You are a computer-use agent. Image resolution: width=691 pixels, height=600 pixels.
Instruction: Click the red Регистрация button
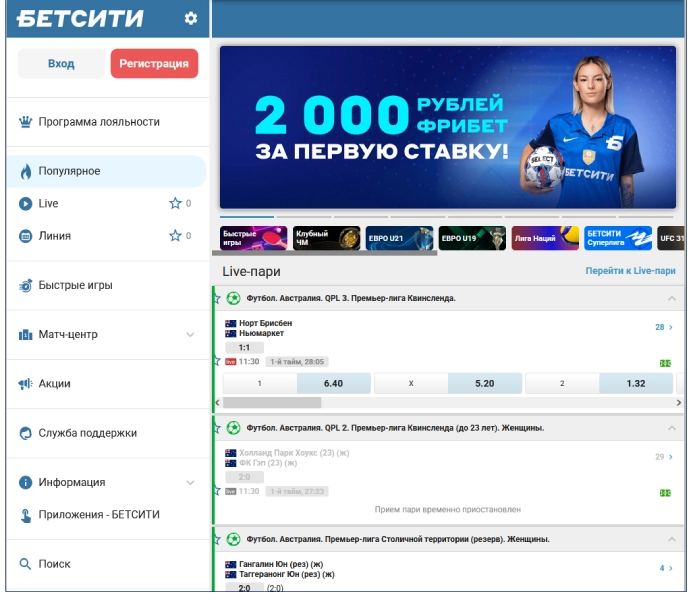pos(154,63)
